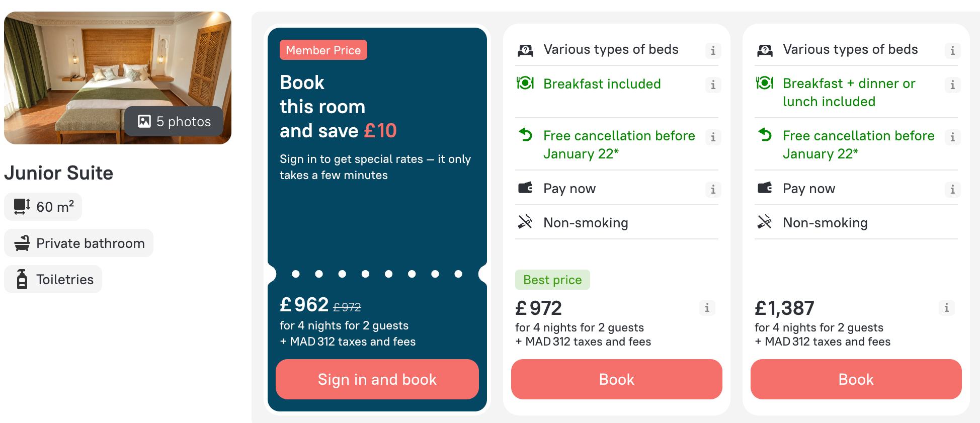Open info icon beside £1,387 price
Image resolution: width=980 pixels, height=423 pixels.
tap(946, 308)
